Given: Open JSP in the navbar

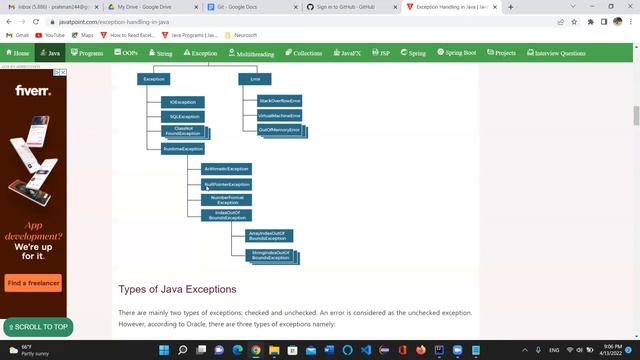Looking at the screenshot, I should click(x=381, y=53).
